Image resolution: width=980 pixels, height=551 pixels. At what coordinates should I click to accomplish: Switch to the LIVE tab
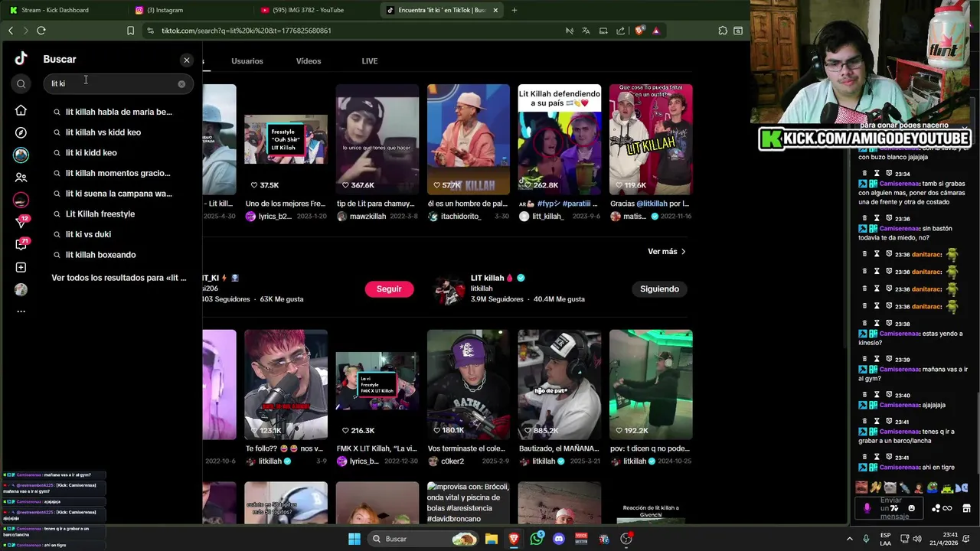point(370,61)
